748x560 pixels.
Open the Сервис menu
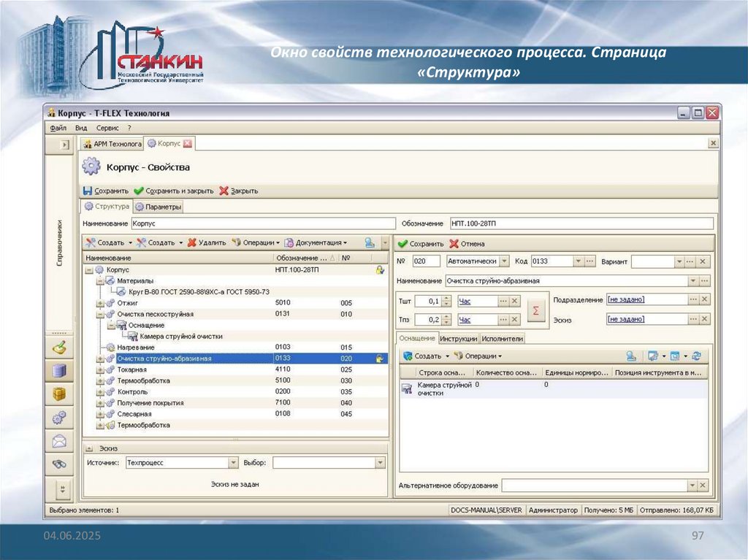click(x=107, y=128)
